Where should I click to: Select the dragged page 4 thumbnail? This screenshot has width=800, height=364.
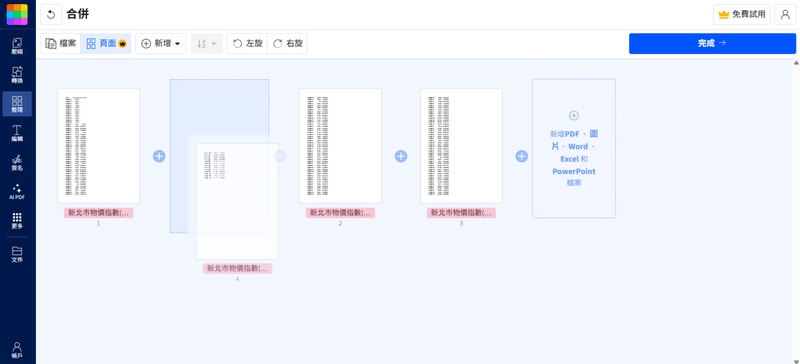pyautogui.click(x=237, y=201)
